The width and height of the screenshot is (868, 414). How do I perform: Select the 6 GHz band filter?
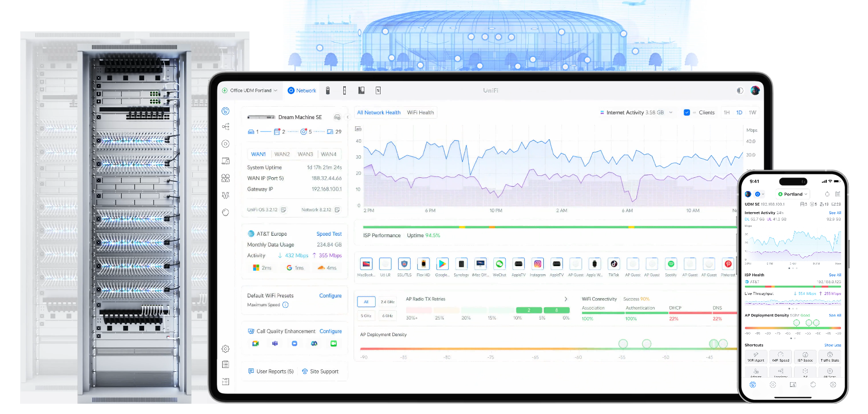387,316
